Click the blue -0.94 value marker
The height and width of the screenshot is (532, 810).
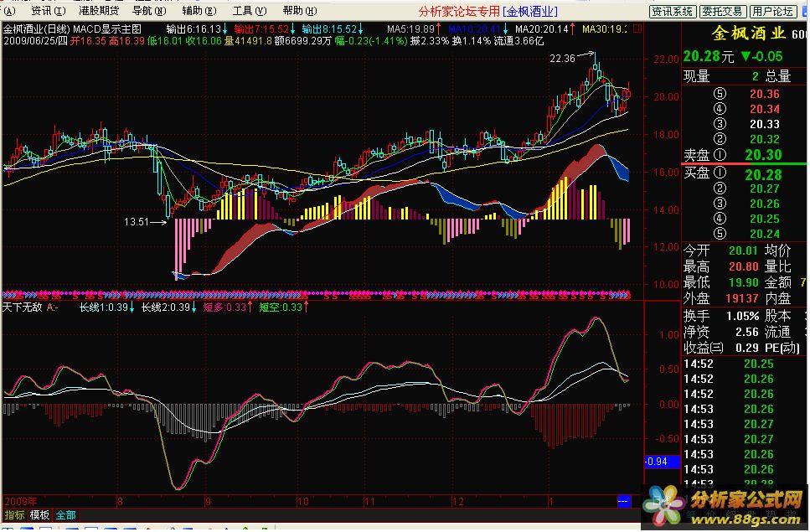662,462
